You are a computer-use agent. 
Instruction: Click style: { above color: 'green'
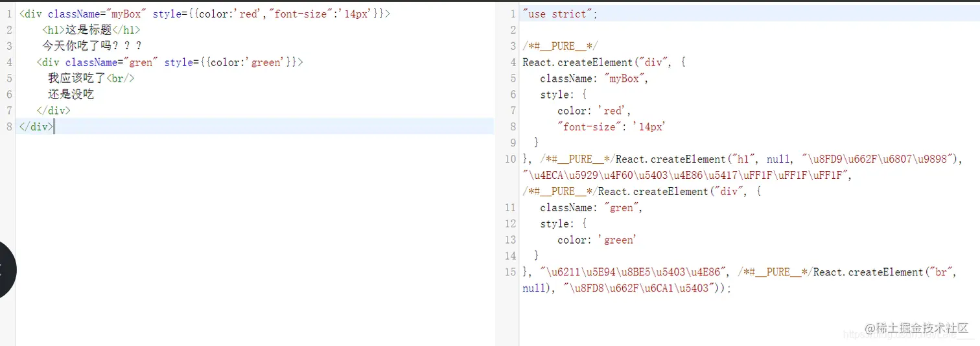pos(563,224)
